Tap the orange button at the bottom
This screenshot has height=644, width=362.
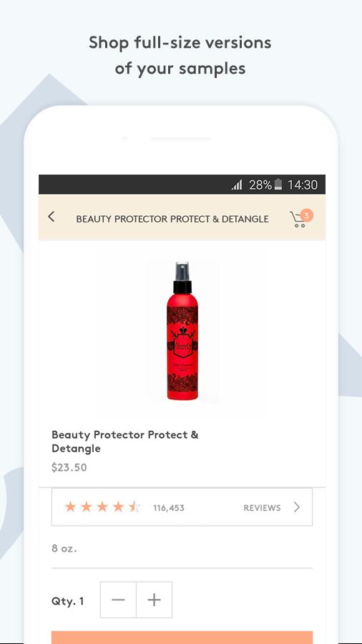pos(182,638)
